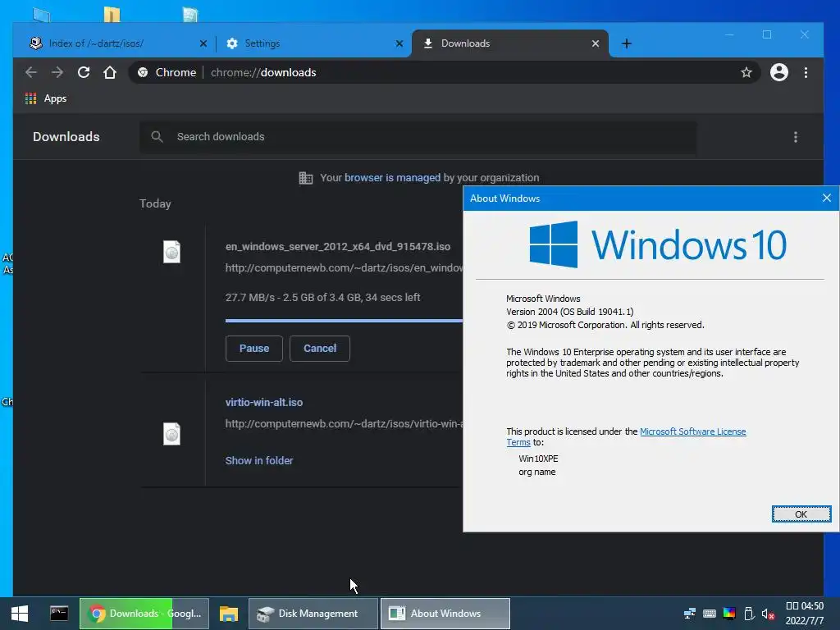Open the virtio-win-alt.iso file link
840x630 pixels.
tap(264, 402)
